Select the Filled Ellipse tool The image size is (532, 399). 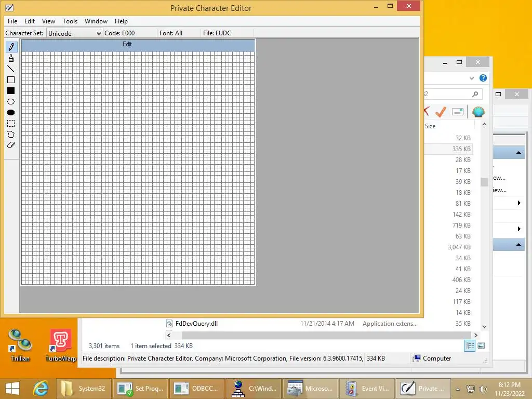click(11, 112)
